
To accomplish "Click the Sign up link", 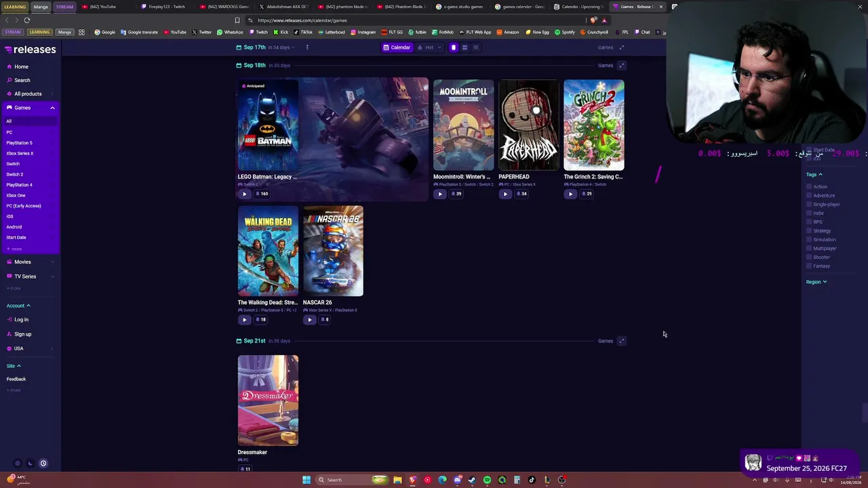I will (x=22, y=334).
